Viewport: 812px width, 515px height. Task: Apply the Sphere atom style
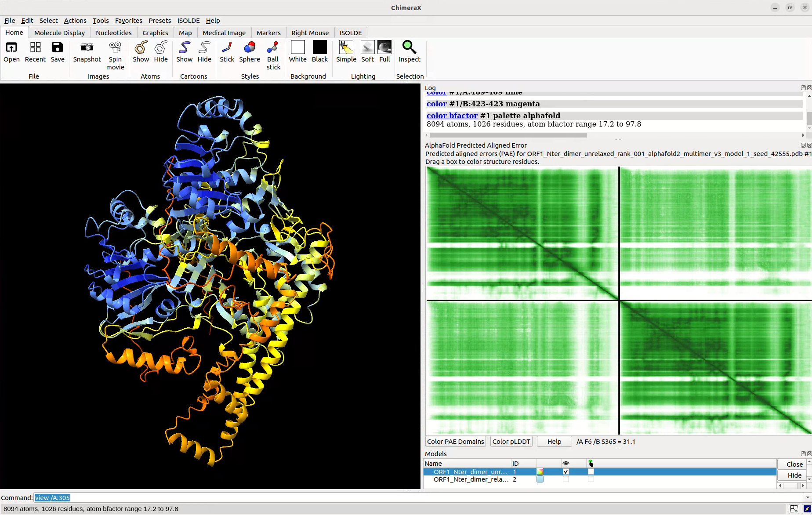point(250,47)
